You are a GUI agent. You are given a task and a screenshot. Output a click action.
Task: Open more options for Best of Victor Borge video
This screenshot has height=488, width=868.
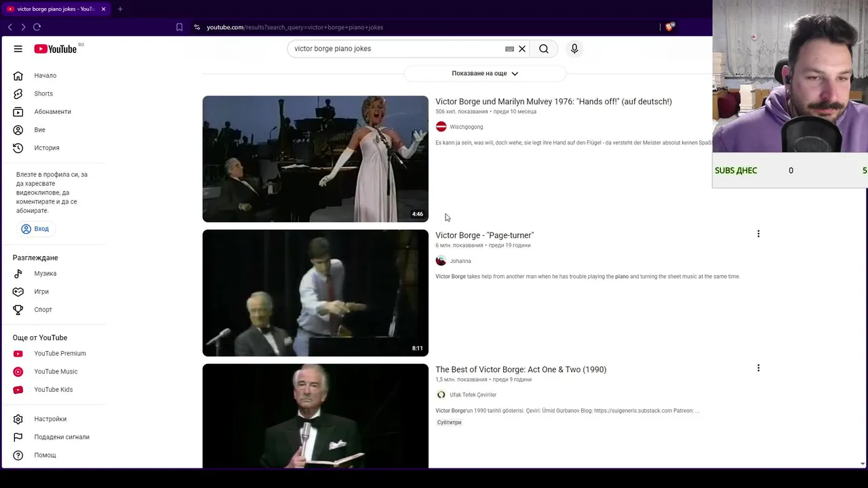(758, 368)
